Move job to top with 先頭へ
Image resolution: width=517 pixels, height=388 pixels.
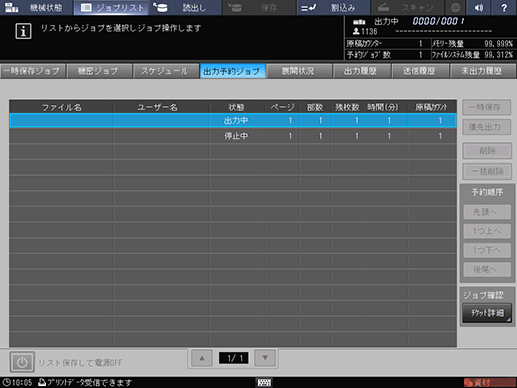(x=487, y=212)
